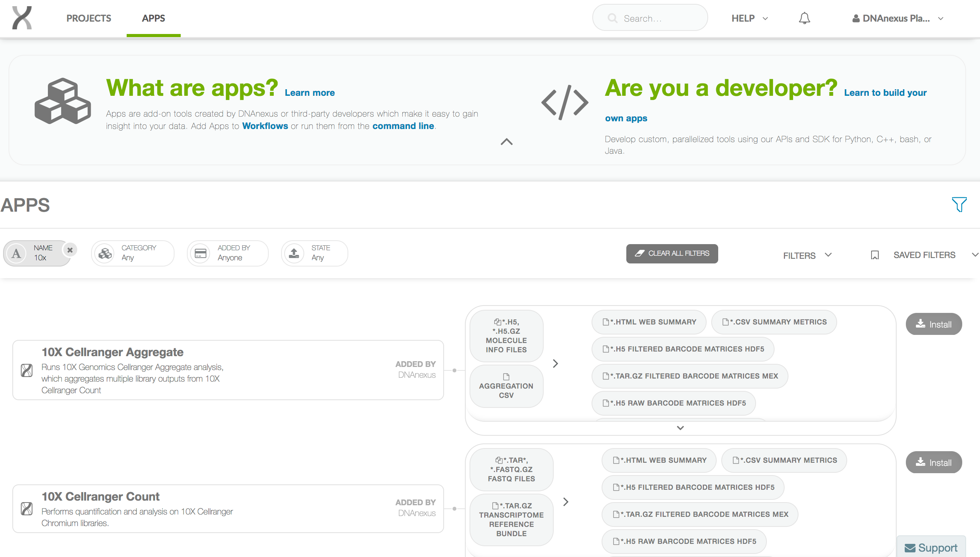Click the STATE filter upload icon
Image resolution: width=980 pixels, height=557 pixels.
click(294, 253)
